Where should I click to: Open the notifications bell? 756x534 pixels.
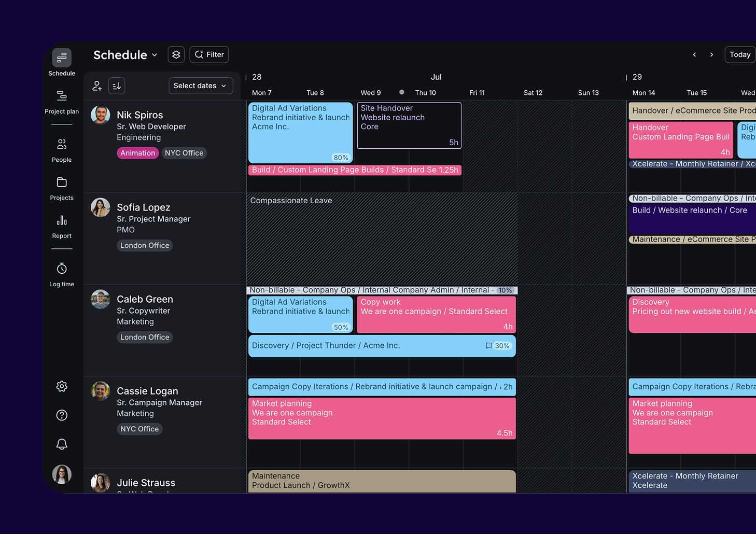[62, 444]
